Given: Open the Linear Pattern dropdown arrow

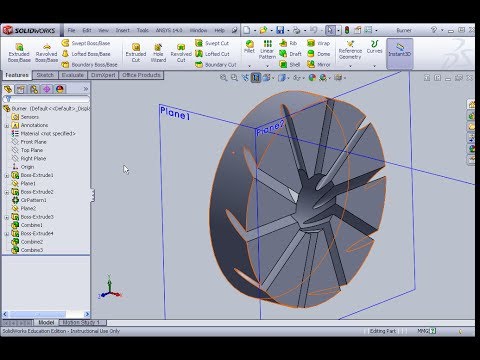Looking at the screenshot, I should pyautogui.click(x=267, y=66).
